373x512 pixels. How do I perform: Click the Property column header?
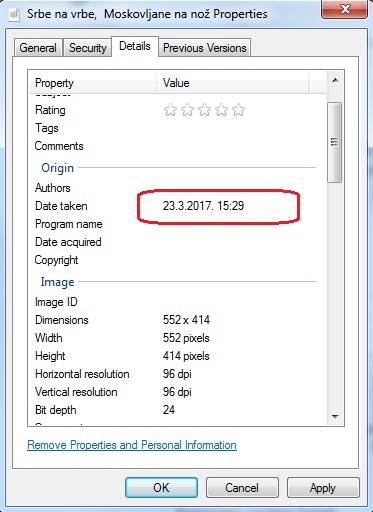click(x=92, y=83)
